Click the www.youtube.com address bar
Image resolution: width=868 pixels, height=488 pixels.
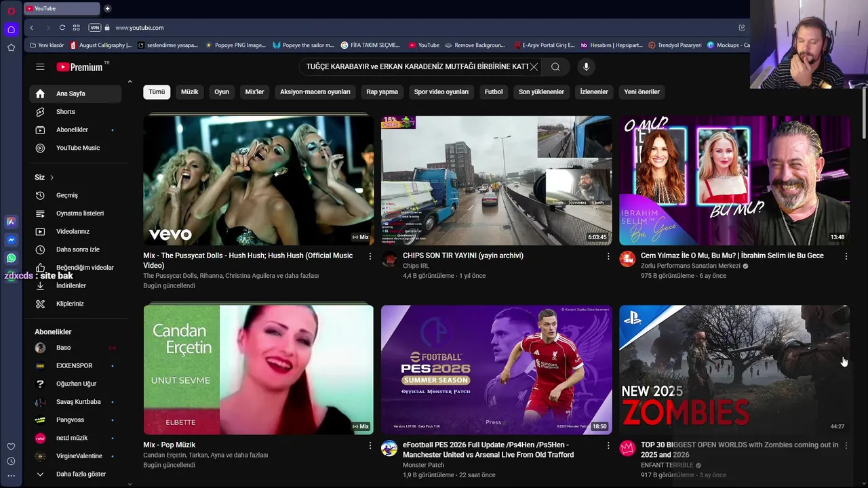(x=139, y=28)
